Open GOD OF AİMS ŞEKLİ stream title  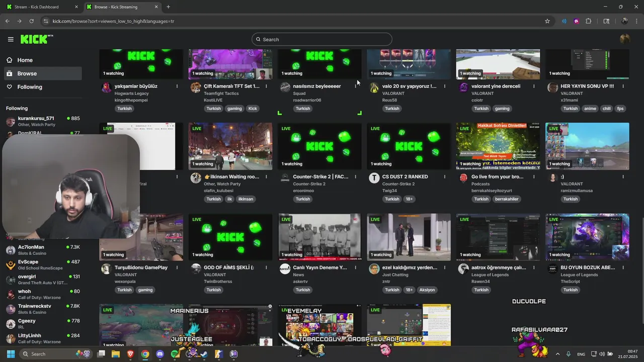pyautogui.click(x=229, y=267)
